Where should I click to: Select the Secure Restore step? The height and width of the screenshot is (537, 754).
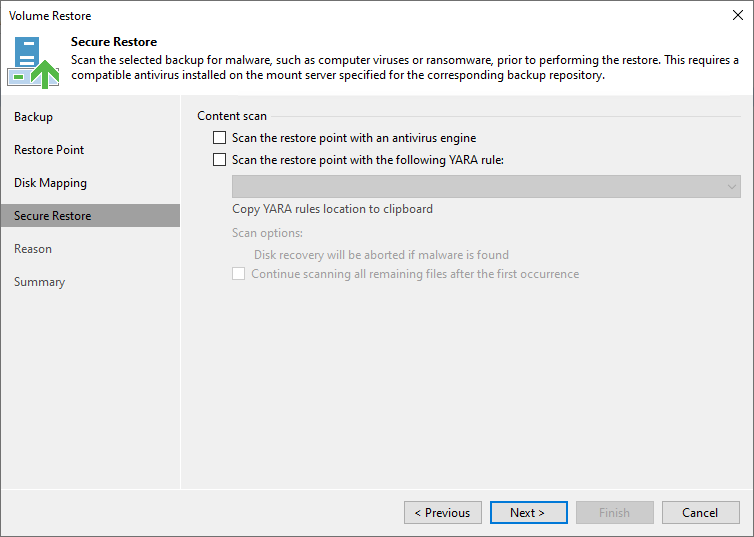52,216
